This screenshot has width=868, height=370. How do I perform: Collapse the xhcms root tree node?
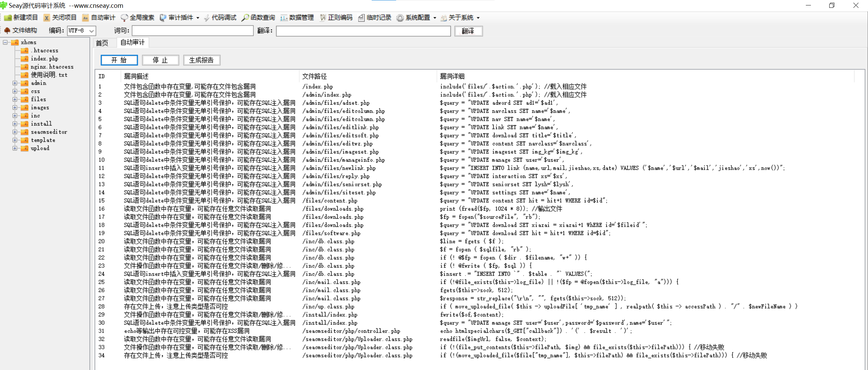[x=5, y=42]
